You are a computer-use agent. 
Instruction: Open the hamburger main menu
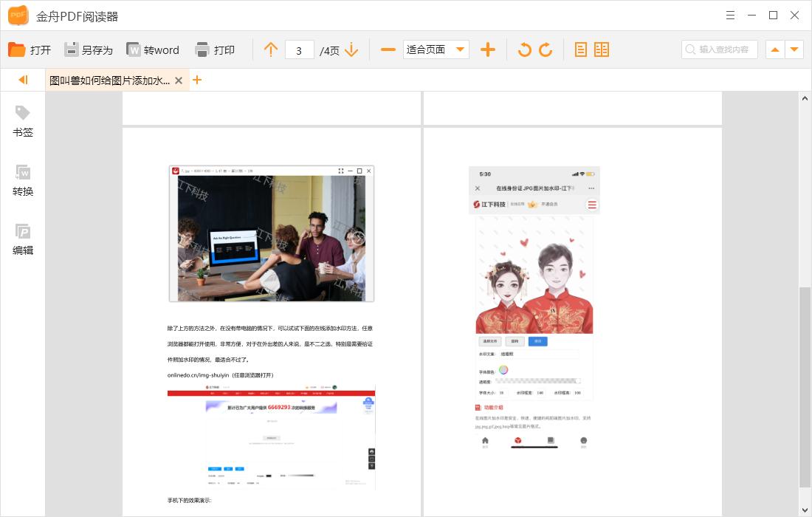(730, 15)
